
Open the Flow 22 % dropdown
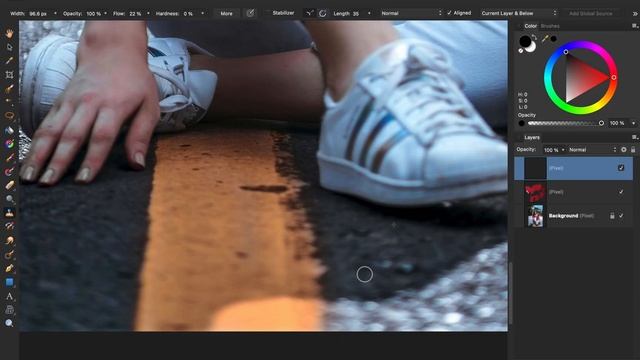148,13
